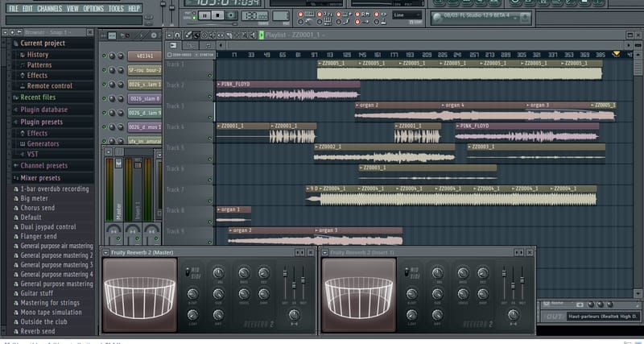Expand the Channel presets folder
This screenshot has height=344, width=644.
point(44,166)
